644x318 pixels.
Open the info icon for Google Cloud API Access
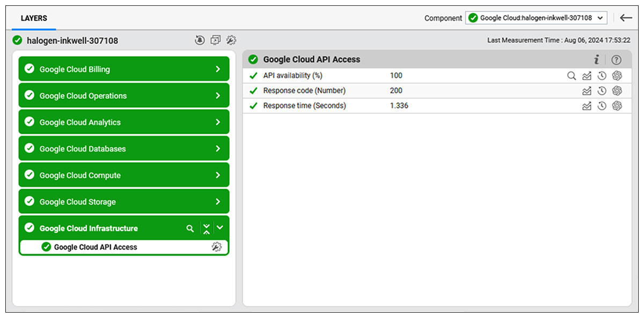pos(596,60)
